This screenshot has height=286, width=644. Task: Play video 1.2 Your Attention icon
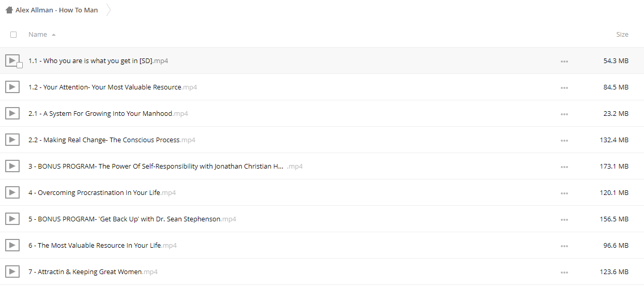[12, 87]
